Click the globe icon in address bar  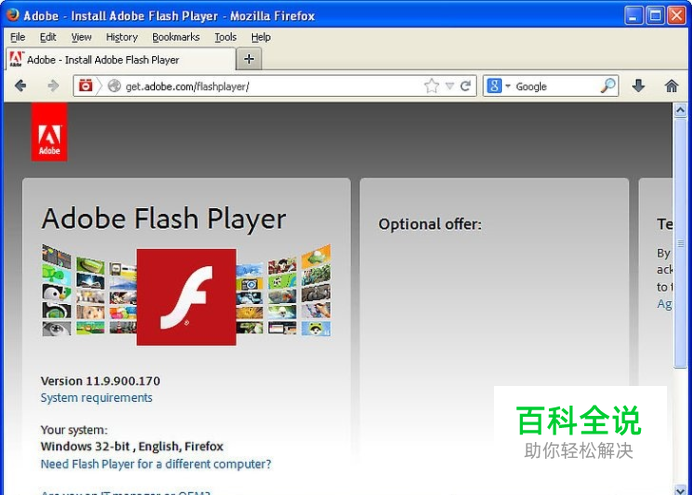click(114, 86)
